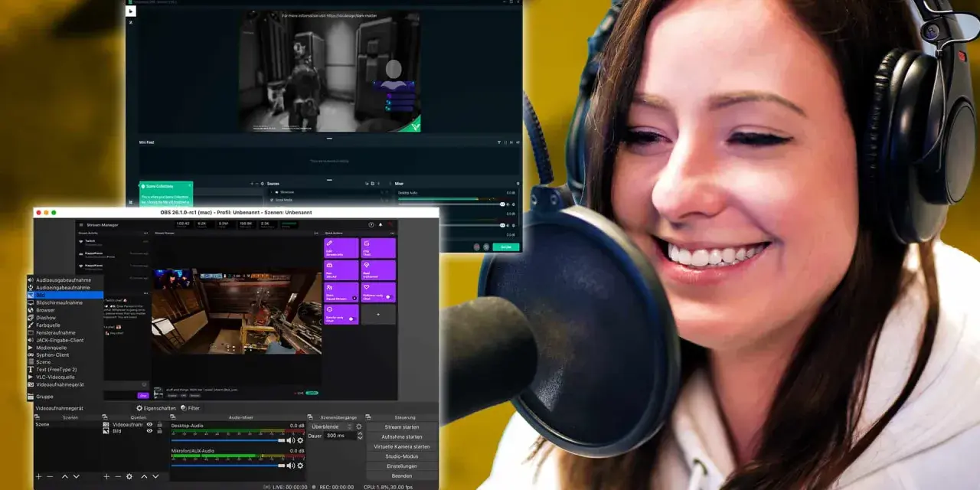Open source properties gear in the Quellen toolbar

pos(129,476)
